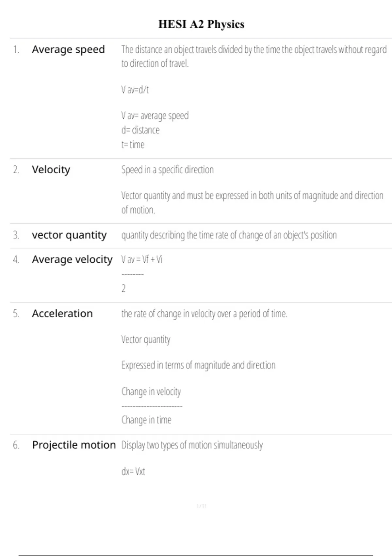Click the t= time line
Image resolution: width=392 pixels, height=556 pixels.
133,145
